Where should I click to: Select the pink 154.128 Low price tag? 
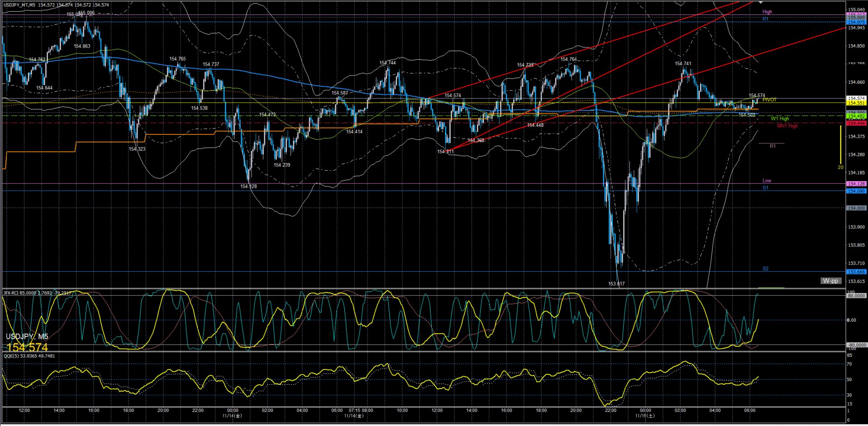856,184
